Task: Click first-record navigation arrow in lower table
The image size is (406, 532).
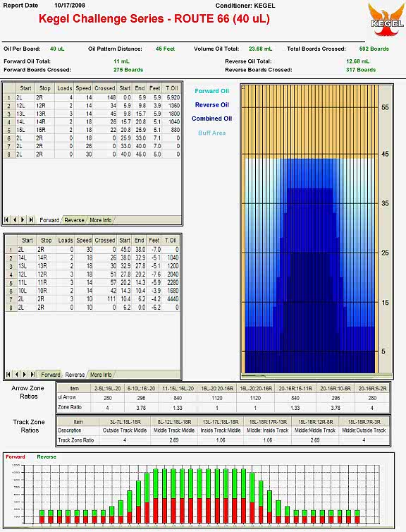Action: pyautogui.click(x=8, y=375)
